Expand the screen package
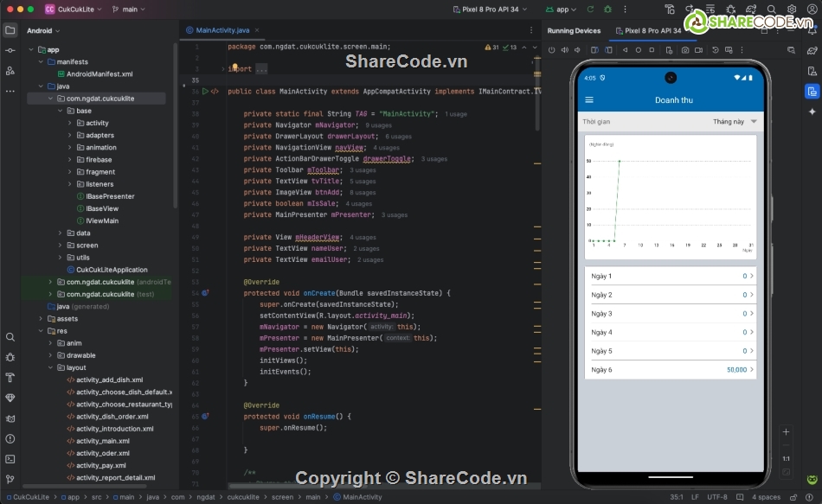 61,246
